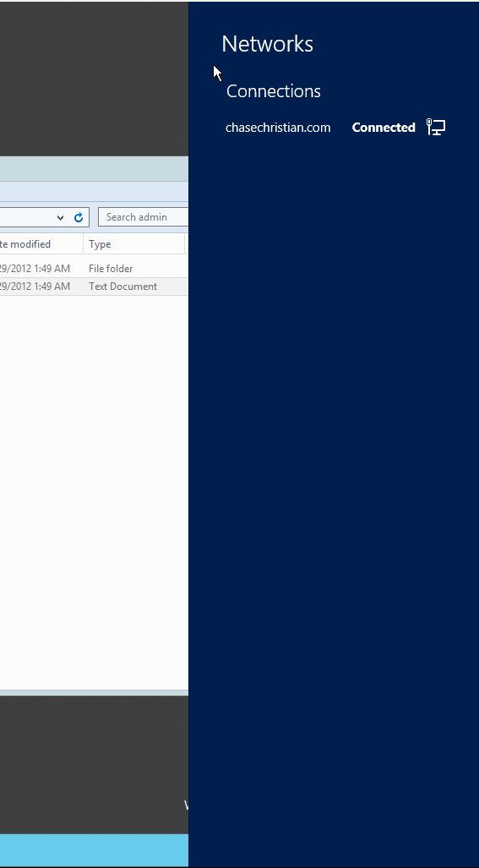Click the Connections section heading
479x868 pixels.
[x=273, y=91]
